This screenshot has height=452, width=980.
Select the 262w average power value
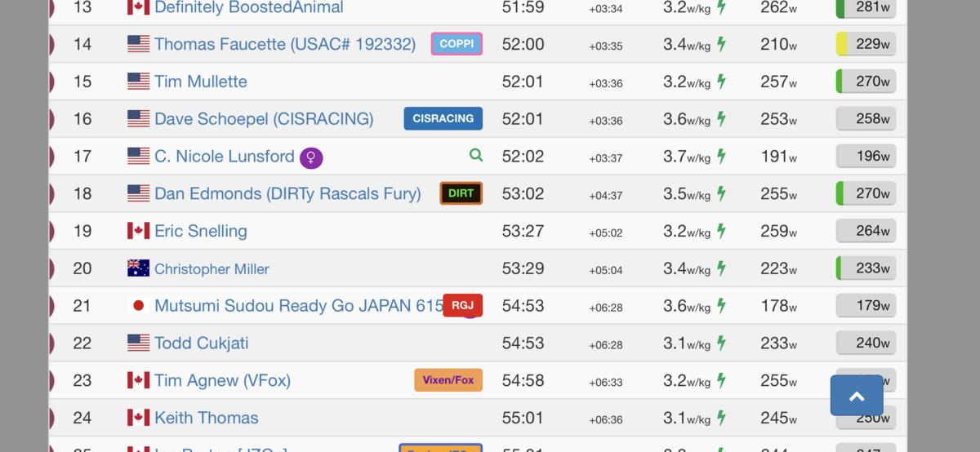coord(778,7)
